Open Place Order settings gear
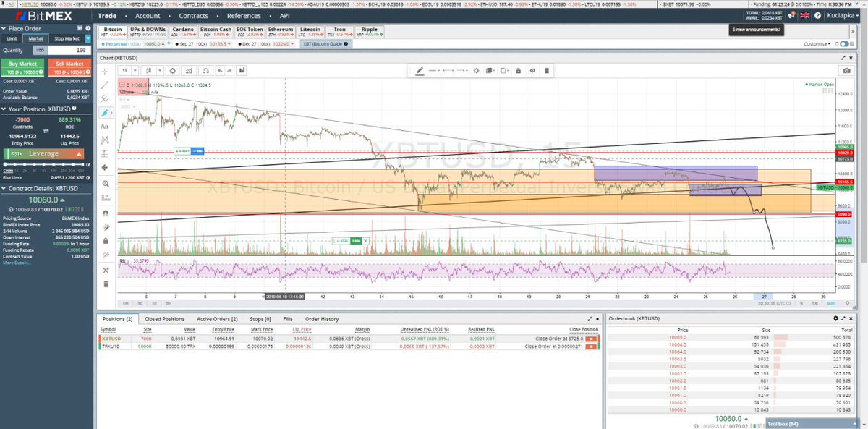The image size is (868, 429). click(x=88, y=28)
